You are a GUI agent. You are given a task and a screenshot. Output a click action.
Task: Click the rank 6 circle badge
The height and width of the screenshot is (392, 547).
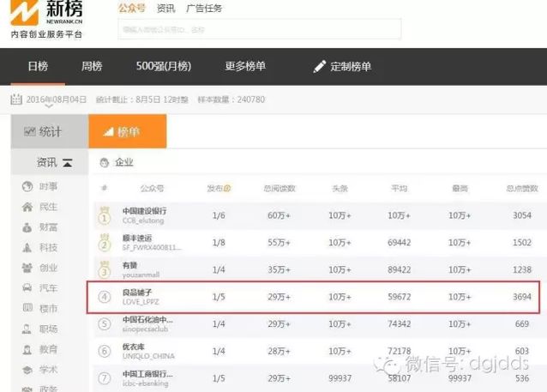pos(105,351)
